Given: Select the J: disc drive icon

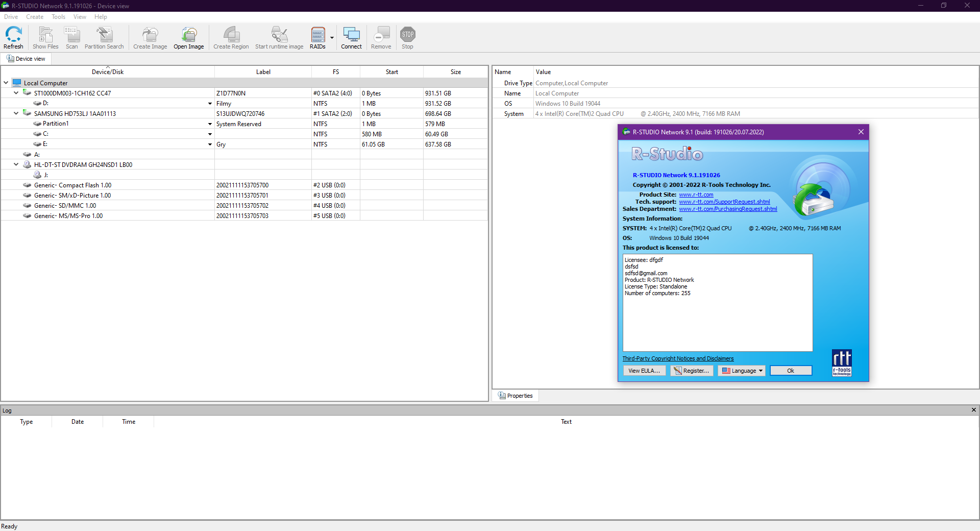Looking at the screenshot, I should tap(37, 175).
